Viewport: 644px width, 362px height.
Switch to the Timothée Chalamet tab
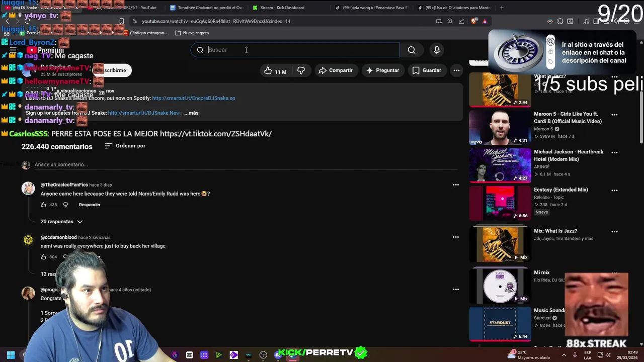206,8
